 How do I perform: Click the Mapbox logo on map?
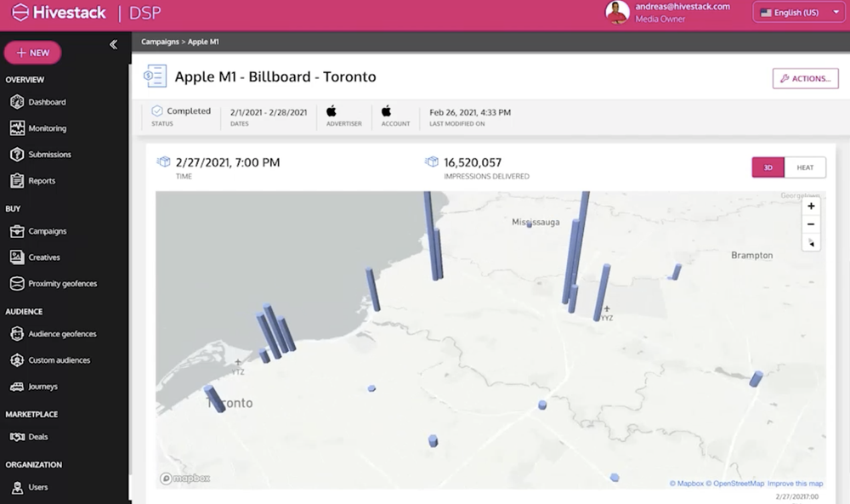coord(185,478)
